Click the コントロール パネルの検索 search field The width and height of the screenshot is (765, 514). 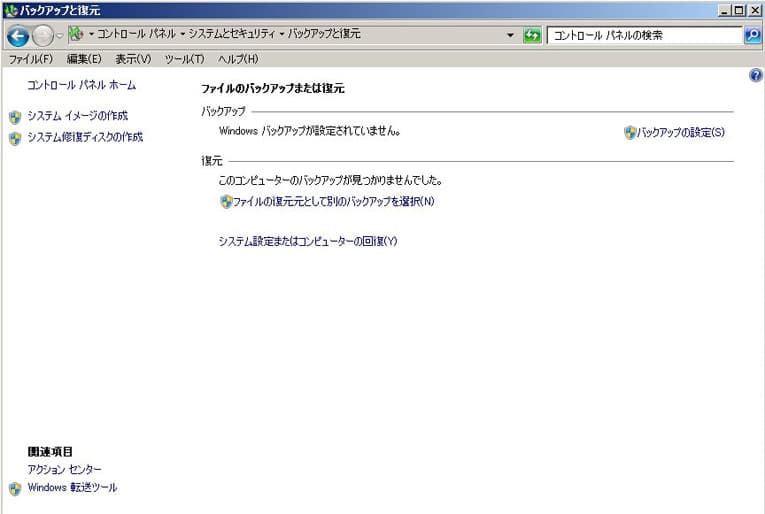point(643,35)
